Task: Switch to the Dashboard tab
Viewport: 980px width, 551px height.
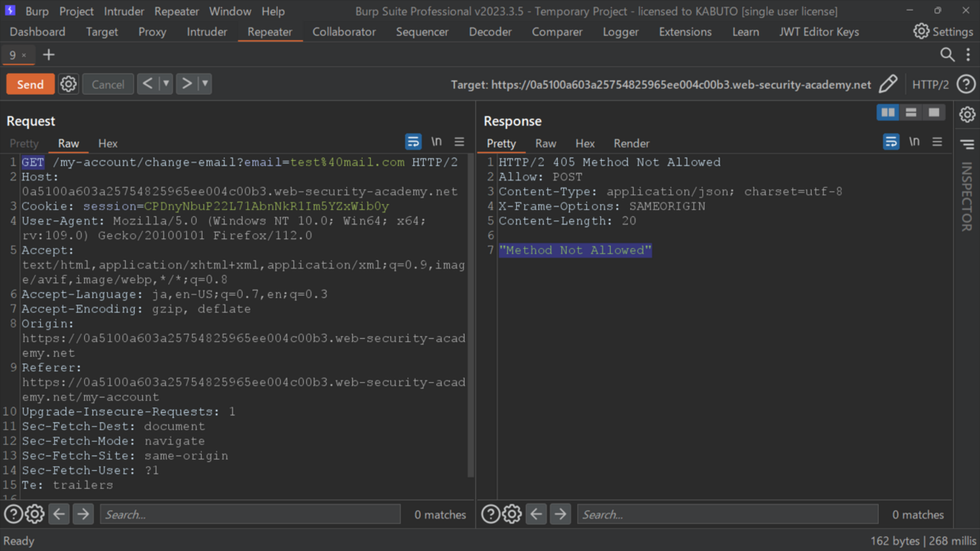Action: 38,32
